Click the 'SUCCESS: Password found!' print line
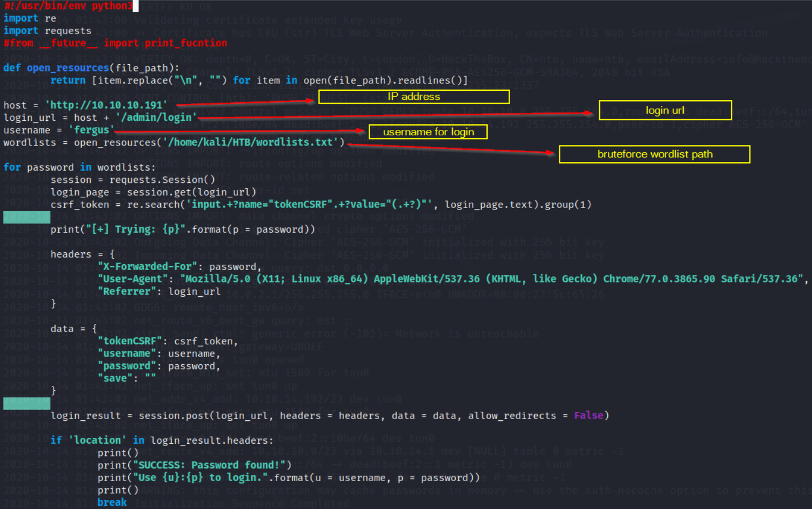The height and width of the screenshot is (509, 812). pyautogui.click(x=194, y=465)
